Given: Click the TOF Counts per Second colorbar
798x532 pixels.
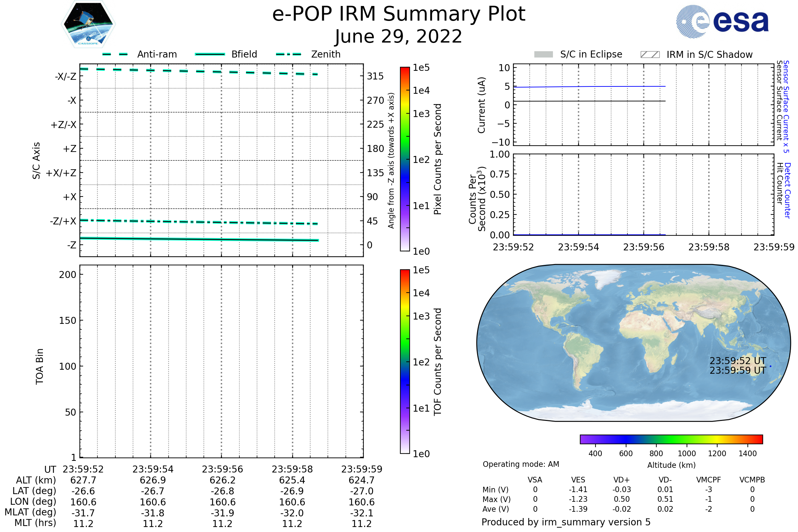Looking at the screenshot, I should (x=405, y=361).
